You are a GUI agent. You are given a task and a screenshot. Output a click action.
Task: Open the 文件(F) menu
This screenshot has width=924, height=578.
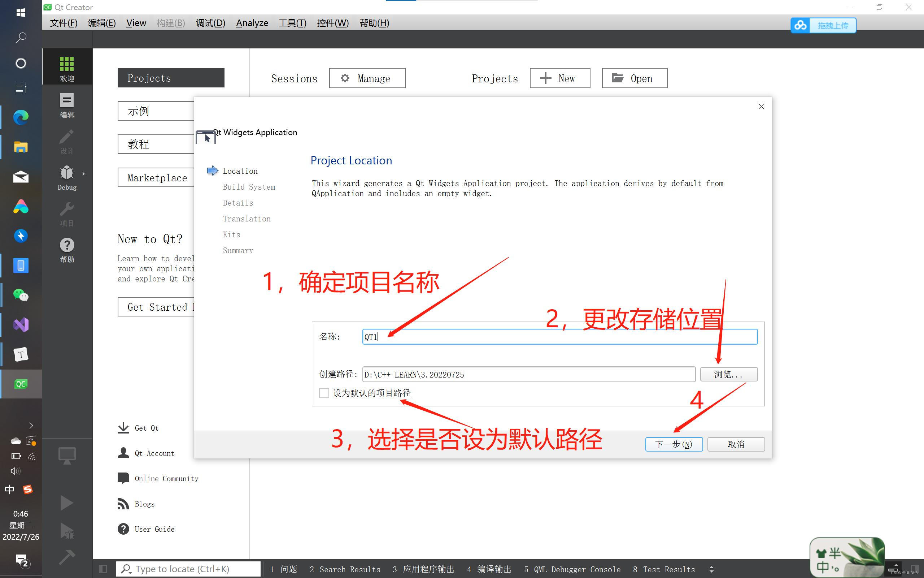(x=64, y=23)
